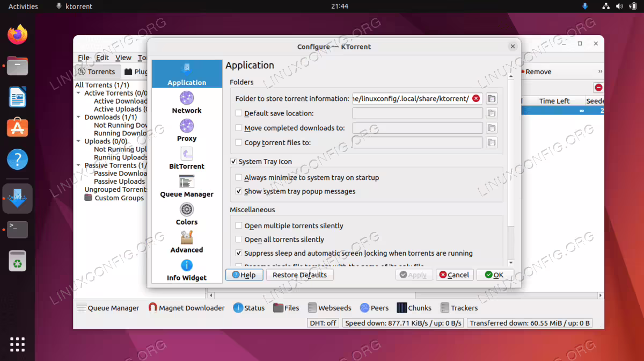
Task: Open the Colors settings page
Action: pos(187,214)
